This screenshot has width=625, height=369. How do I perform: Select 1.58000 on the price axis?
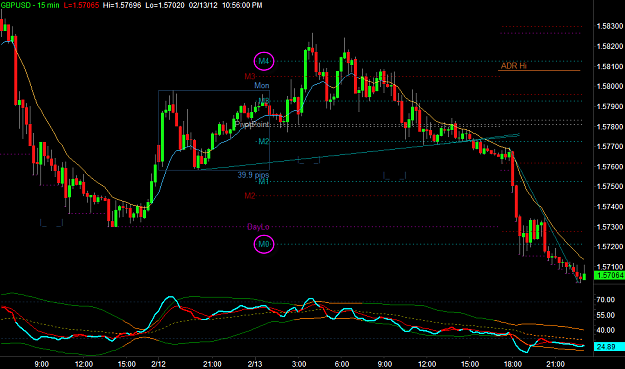pyautogui.click(x=609, y=86)
